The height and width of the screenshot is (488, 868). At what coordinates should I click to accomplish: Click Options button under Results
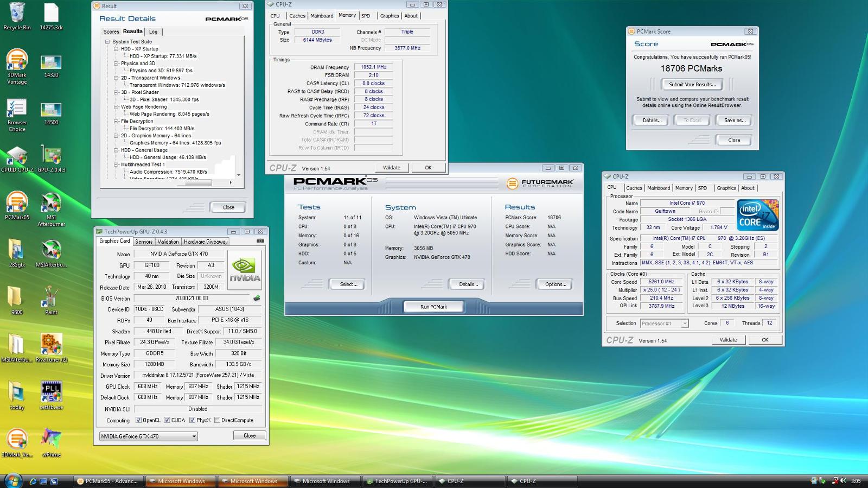[555, 284]
